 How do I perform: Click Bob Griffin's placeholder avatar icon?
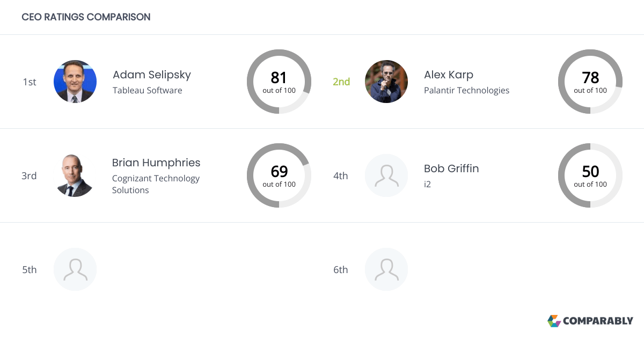(386, 175)
